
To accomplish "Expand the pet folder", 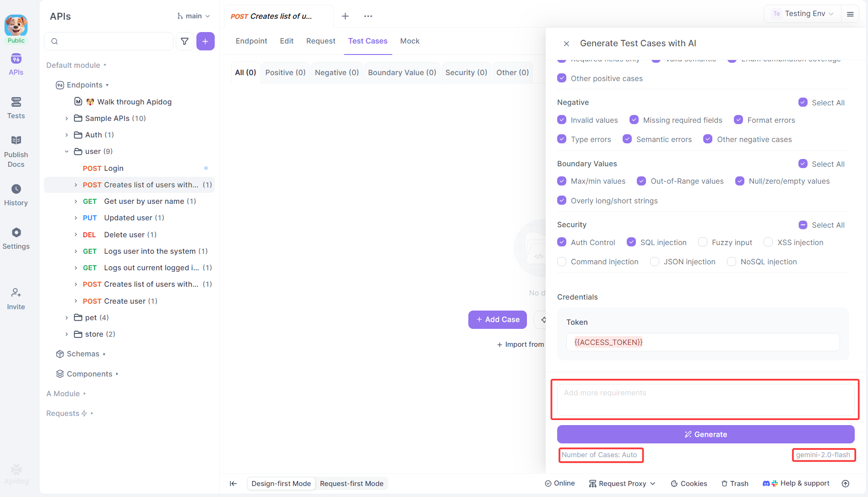I will [67, 317].
